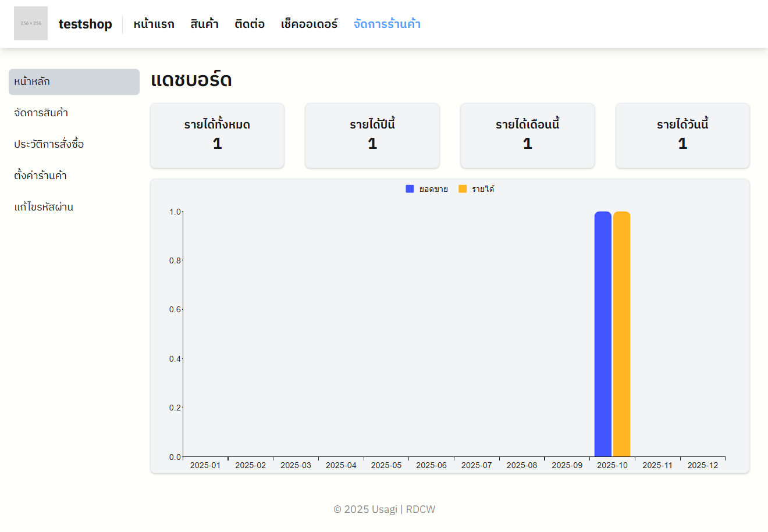Open the หน้าแรก navigation link
The width and height of the screenshot is (768, 532).
(x=154, y=24)
